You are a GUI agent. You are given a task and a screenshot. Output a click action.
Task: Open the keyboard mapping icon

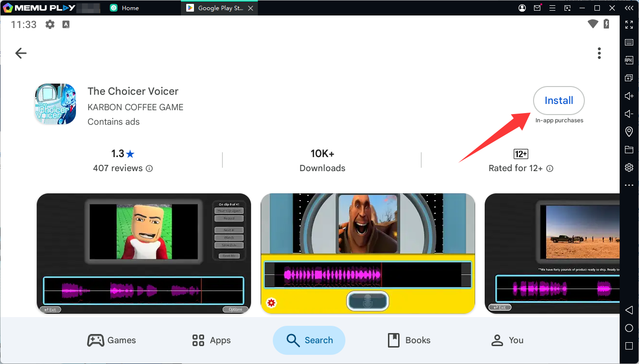click(629, 42)
